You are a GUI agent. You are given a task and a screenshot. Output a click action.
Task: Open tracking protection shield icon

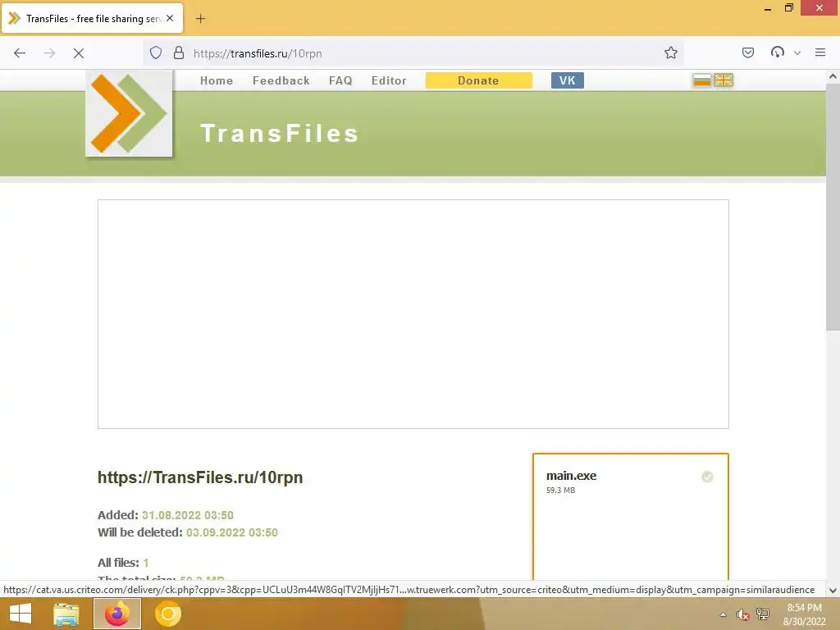pyautogui.click(x=156, y=53)
